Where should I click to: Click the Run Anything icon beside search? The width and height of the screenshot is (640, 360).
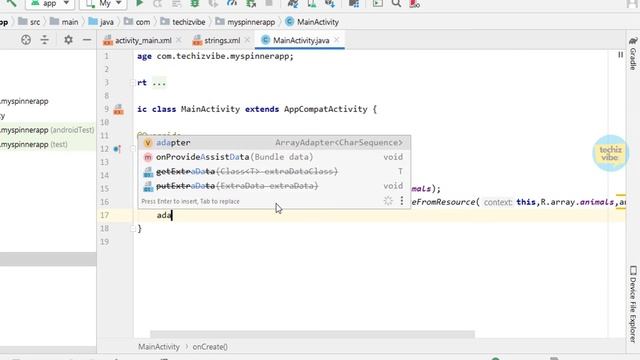[x=378, y=4]
